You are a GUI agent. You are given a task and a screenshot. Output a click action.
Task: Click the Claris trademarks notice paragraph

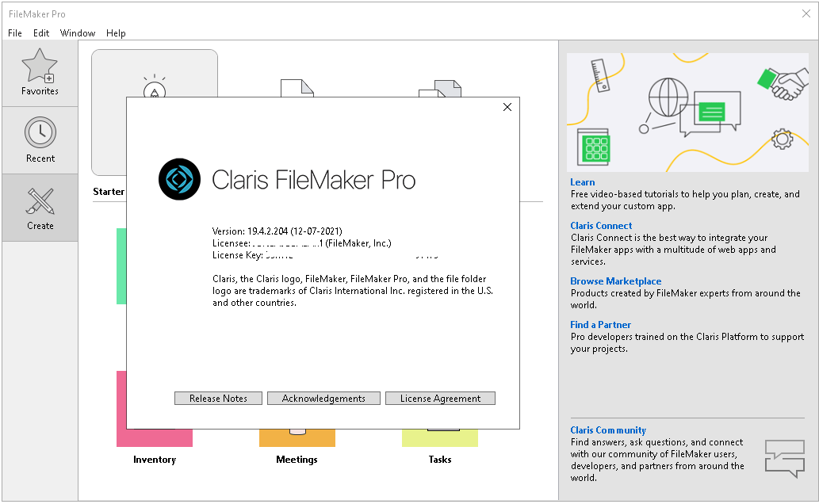point(353,291)
